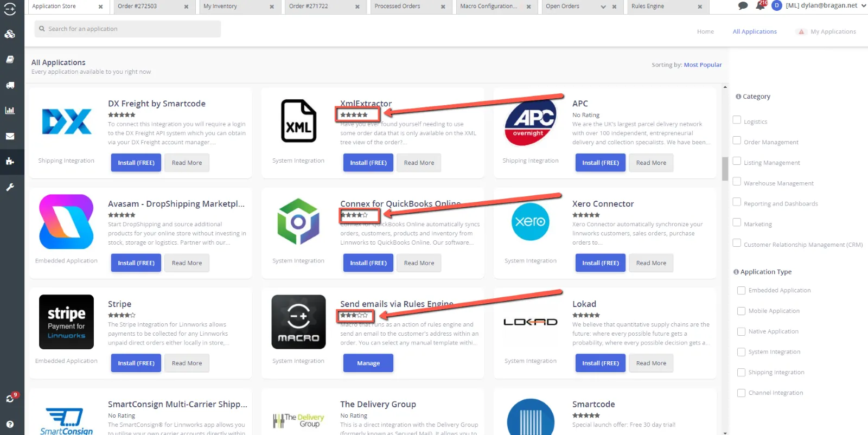Install the Xero Connector app
868x435 pixels.
(x=601, y=263)
